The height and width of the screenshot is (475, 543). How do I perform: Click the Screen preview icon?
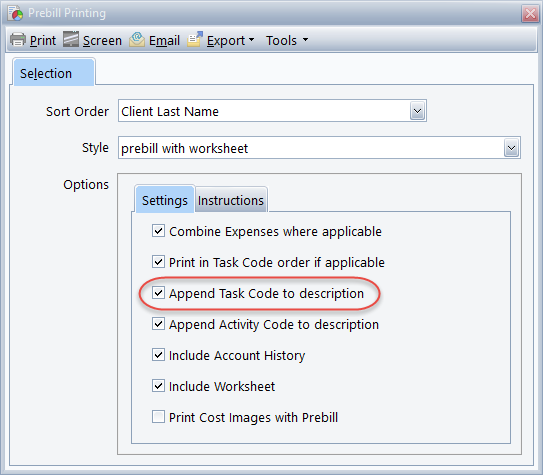[x=71, y=39]
